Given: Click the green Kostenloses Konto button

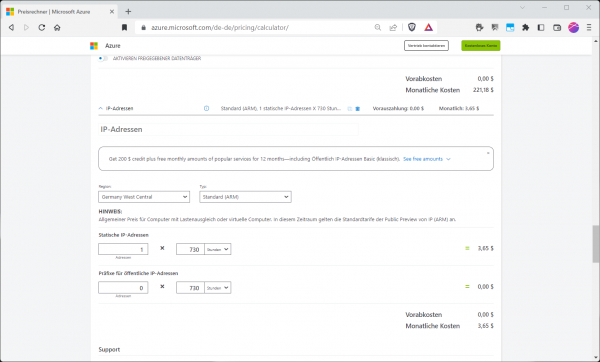Looking at the screenshot, I should tap(481, 46).
